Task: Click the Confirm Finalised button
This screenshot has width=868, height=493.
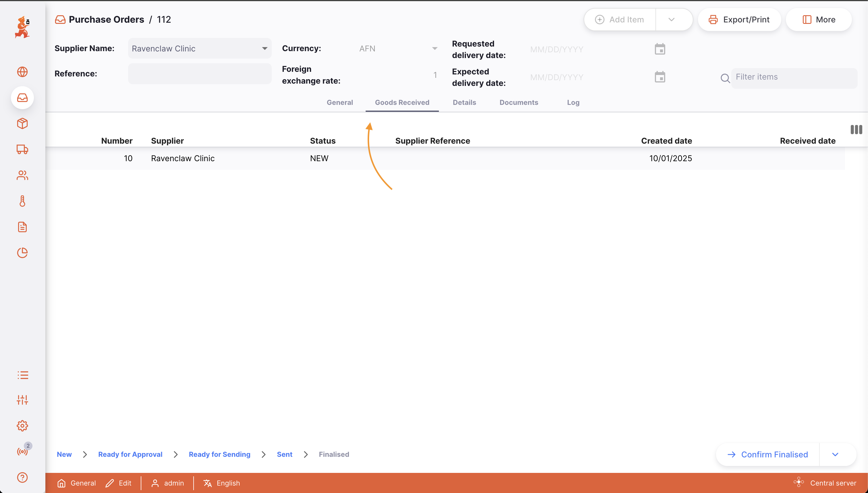Action: click(x=767, y=455)
